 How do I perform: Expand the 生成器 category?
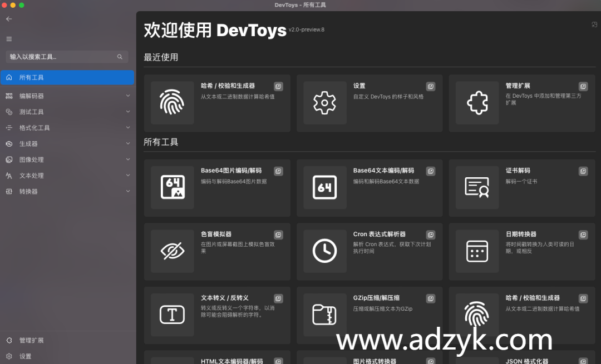tap(67, 143)
